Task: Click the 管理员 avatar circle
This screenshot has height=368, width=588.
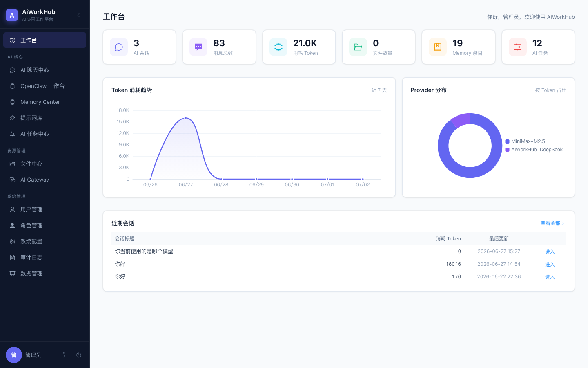Action: tap(14, 355)
